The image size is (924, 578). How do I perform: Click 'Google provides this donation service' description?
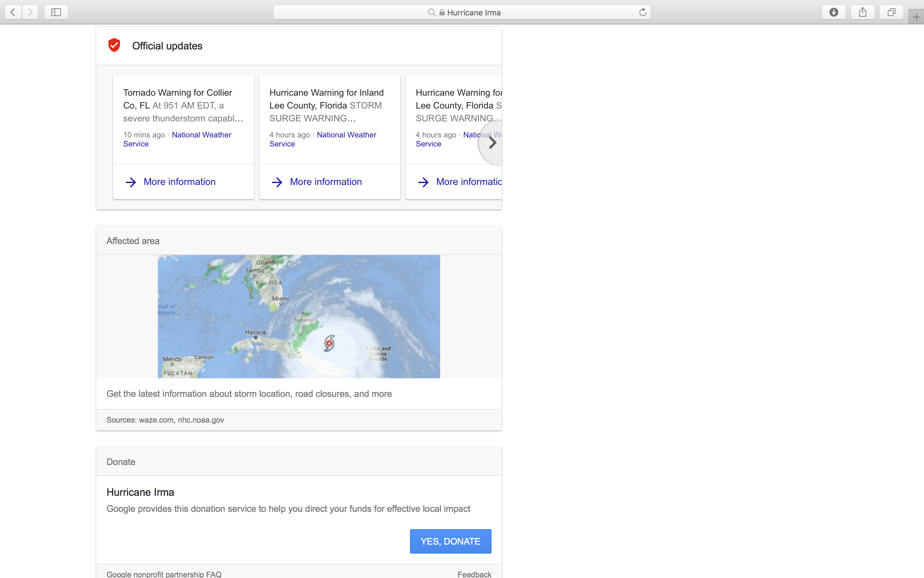[x=288, y=509]
